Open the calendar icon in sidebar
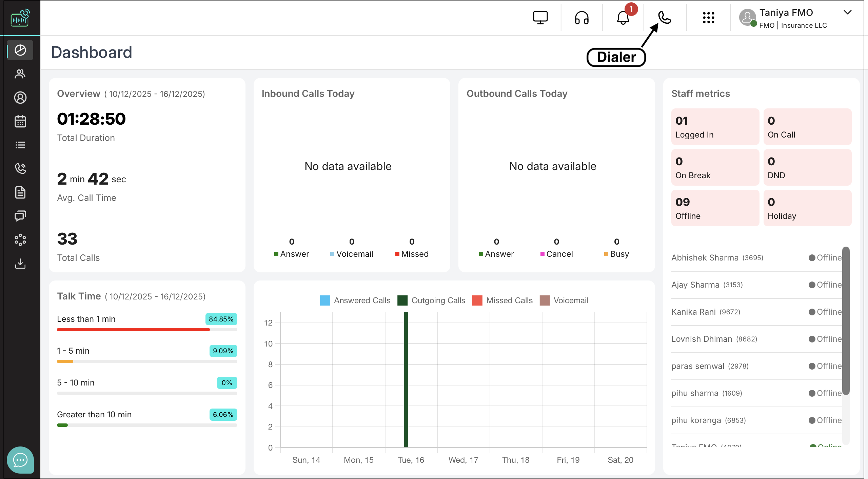Viewport: 868px width, 479px height. [x=20, y=121]
